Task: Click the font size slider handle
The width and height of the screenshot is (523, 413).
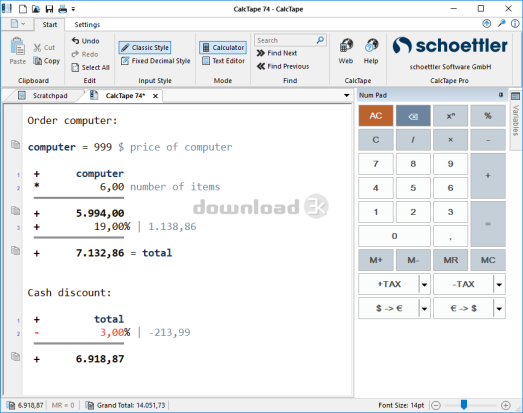Action: pyautogui.click(x=464, y=405)
